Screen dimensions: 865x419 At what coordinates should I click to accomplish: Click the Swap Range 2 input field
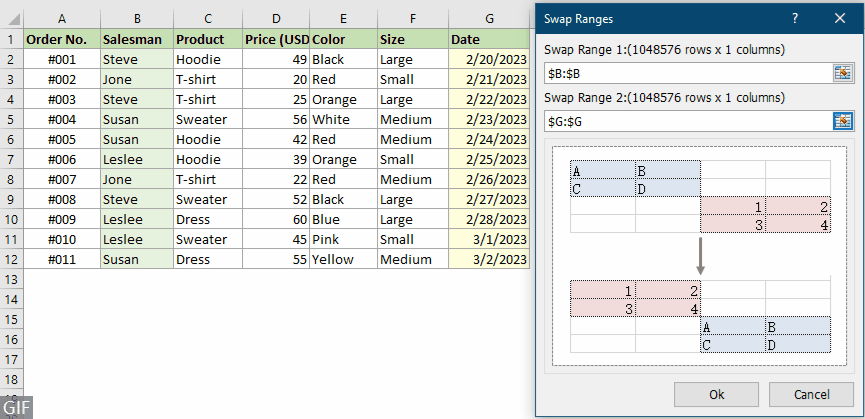tap(687, 121)
